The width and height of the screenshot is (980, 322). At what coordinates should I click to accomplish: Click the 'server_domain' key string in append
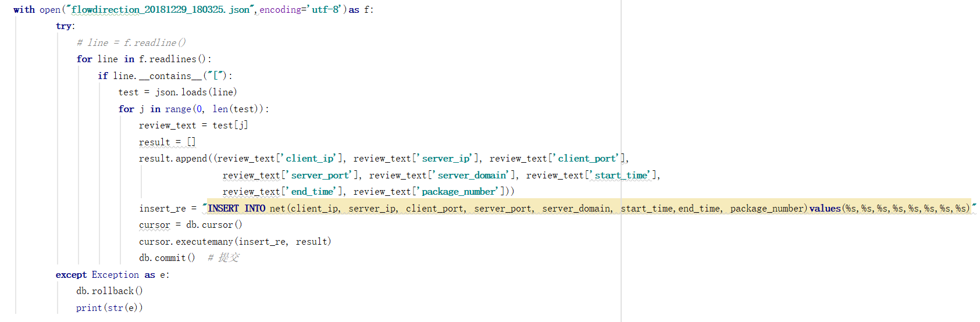pos(472,175)
